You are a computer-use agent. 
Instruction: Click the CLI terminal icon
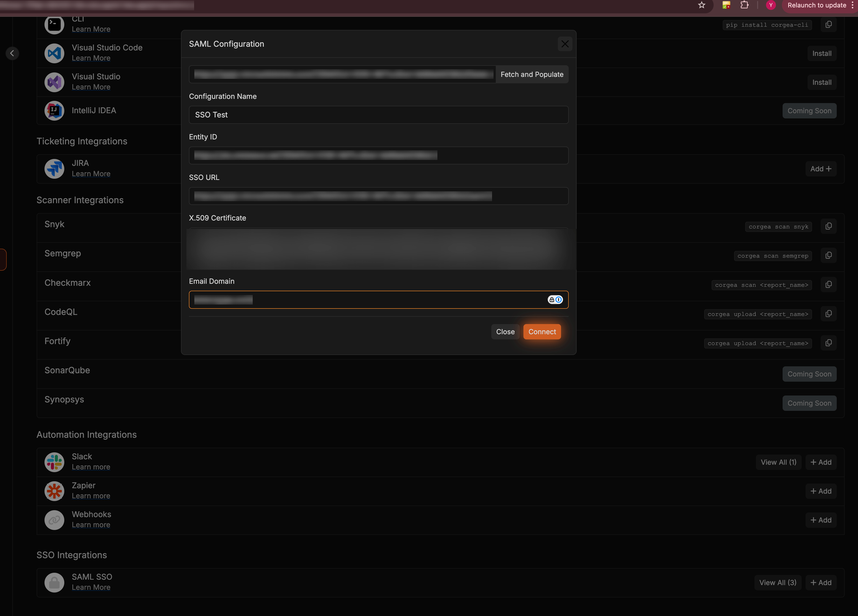click(54, 24)
